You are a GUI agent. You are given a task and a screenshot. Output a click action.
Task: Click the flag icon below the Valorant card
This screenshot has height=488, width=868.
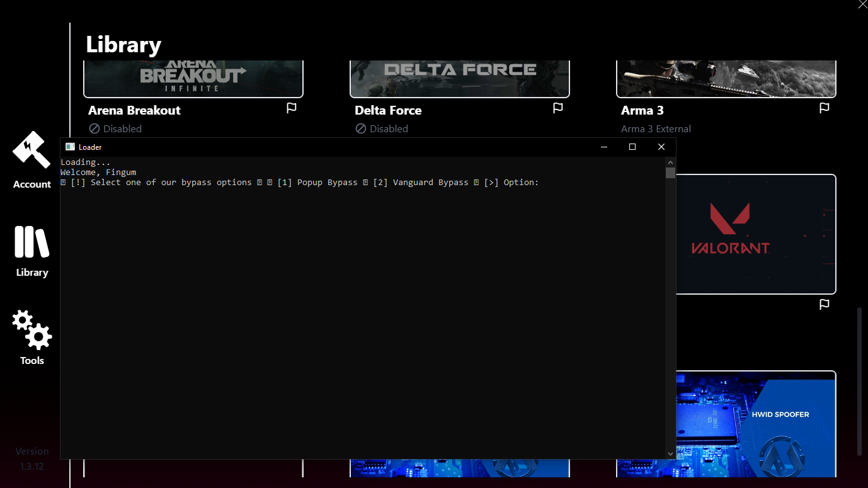[x=824, y=305]
